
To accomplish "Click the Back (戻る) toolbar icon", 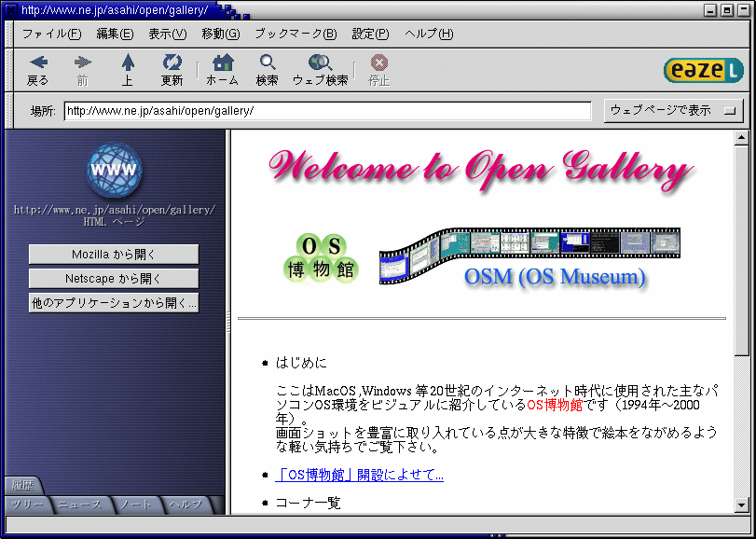I will pos(37,63).
